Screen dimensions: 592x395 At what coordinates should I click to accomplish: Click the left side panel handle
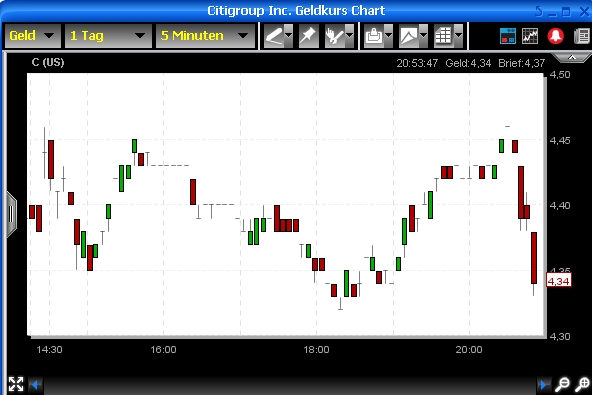pyautogui.click(x=11, y=214)
